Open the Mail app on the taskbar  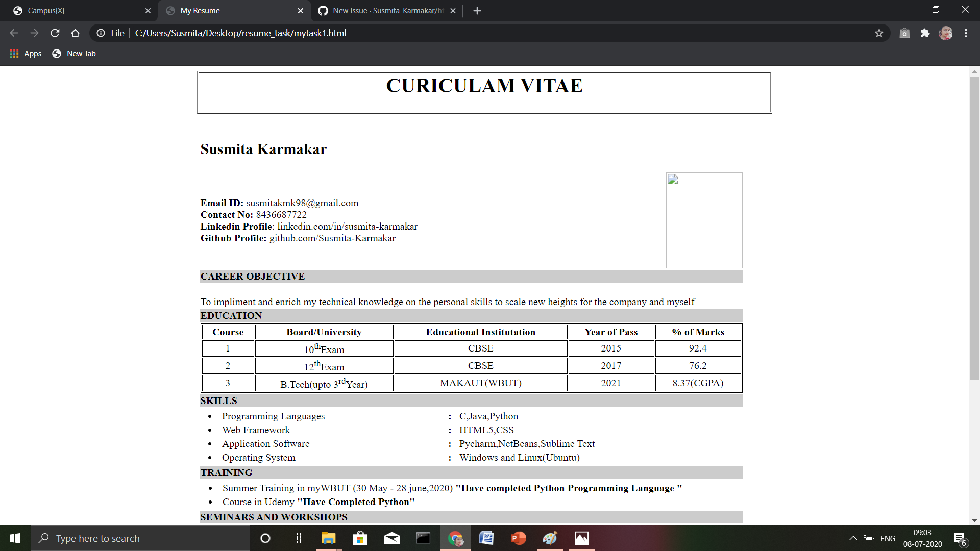click(x=391, y=538)
